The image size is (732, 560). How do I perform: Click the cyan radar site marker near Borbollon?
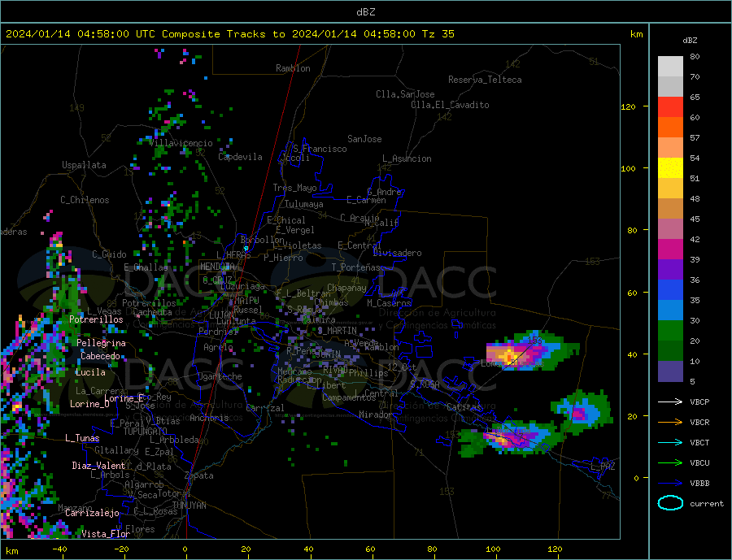(246, 249)
